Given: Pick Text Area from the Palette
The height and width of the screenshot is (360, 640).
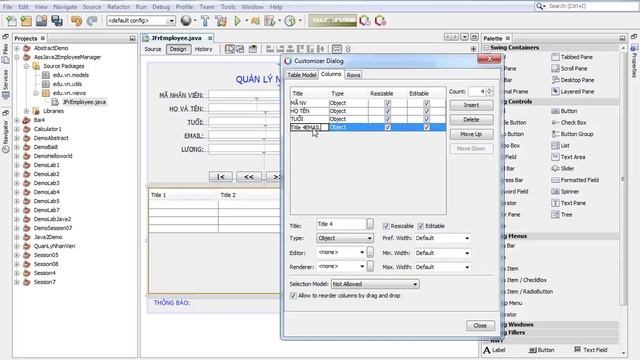Looking at the screenshot, I should pos(568,157).
